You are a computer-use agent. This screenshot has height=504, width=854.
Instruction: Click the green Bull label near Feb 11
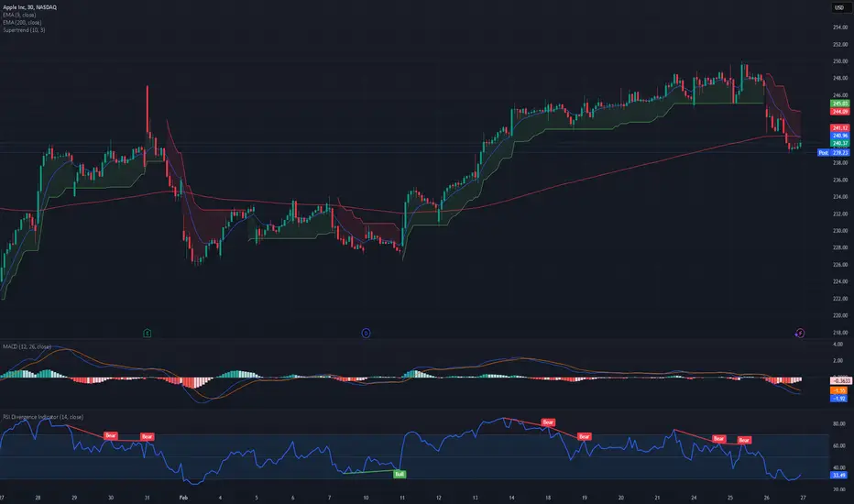pos(400,474)
